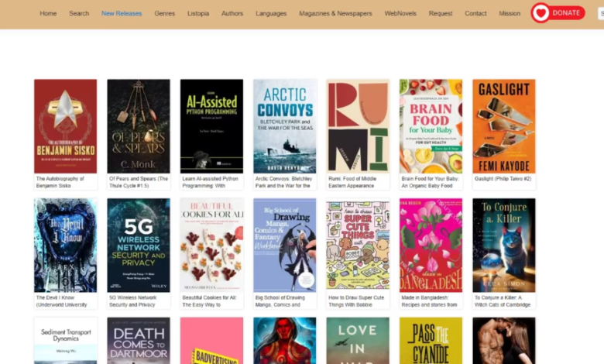Screen dimensions: 604x364
Task: Click 'Arctic Convoys: Bletchley Park' title link
Action: (x=283, y=182)
